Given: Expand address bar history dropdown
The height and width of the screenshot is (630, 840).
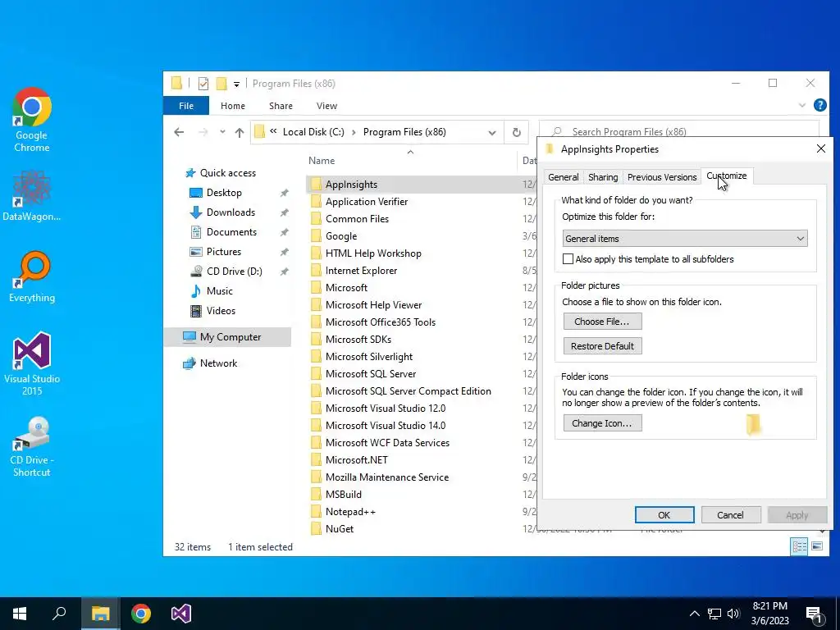Looking at the screenshot, I should [492, 132].
